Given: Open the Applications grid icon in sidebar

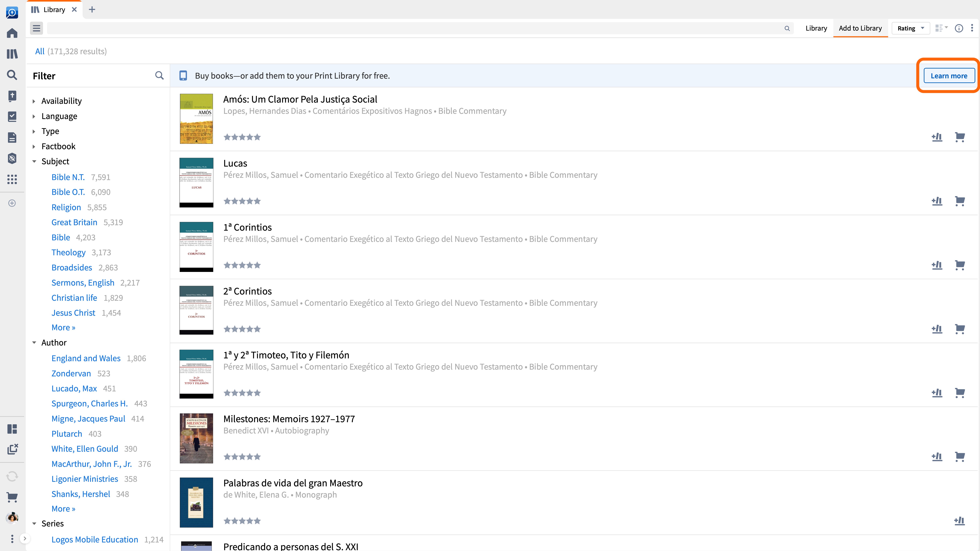Looking at the screenshot, I should point(12,179).
